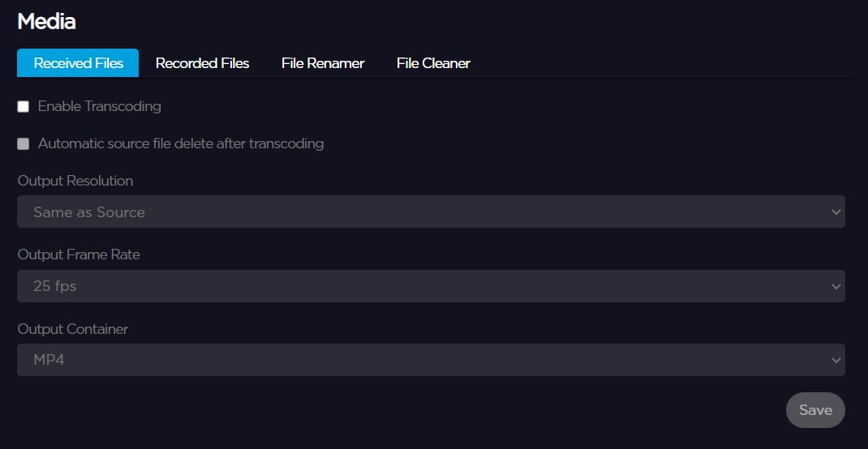Click the chevron arrow on Output Container
868x449 pixels.
tap(836, 360)
